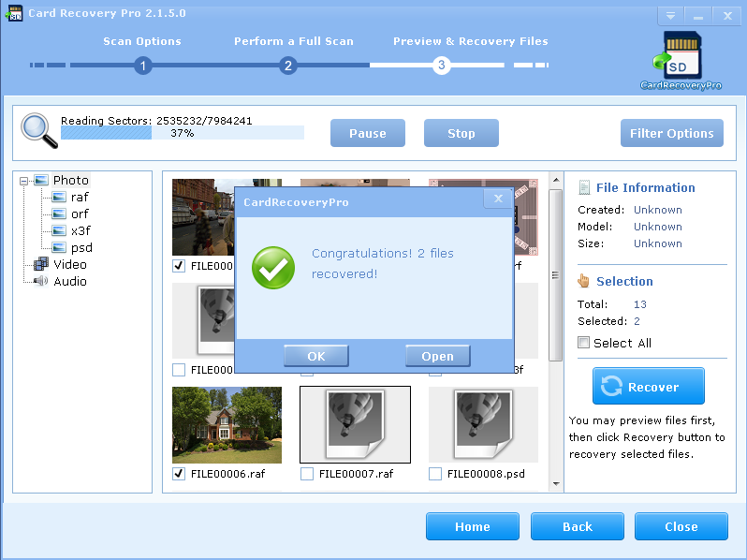Click the title bar dropdown menu arrow
Screen dimensions: 747x560
[670, 16]
